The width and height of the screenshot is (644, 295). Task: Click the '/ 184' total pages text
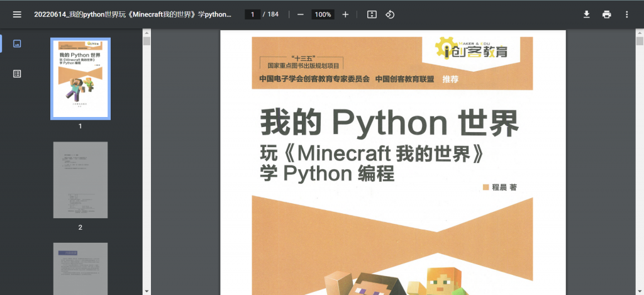coord(270,14)
